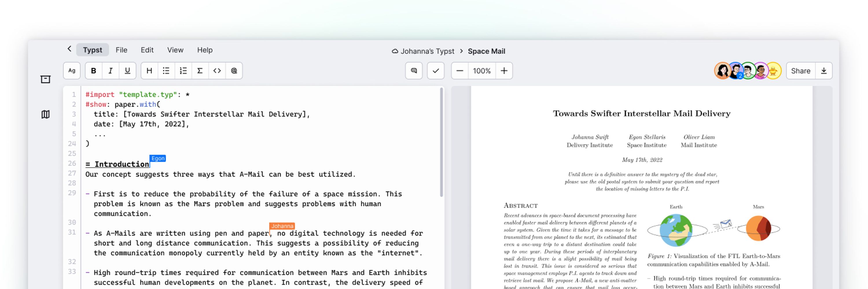Insert a heading with the H button

149,71
